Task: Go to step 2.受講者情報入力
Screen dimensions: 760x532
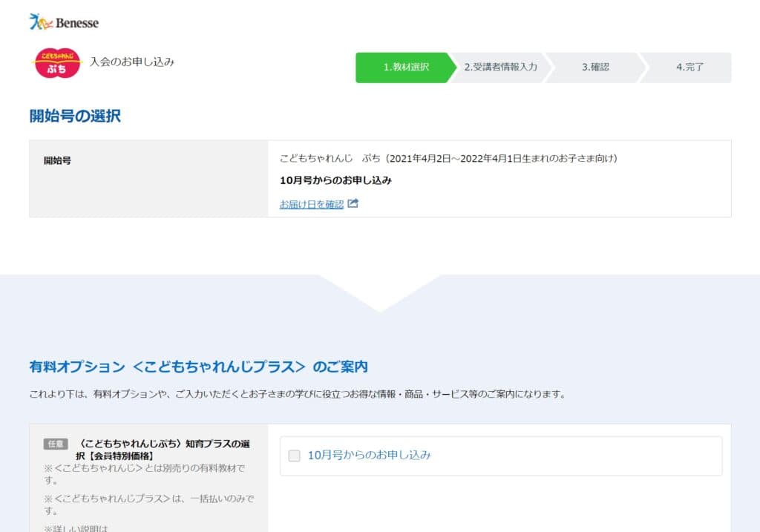Action: tap(500, 68)
